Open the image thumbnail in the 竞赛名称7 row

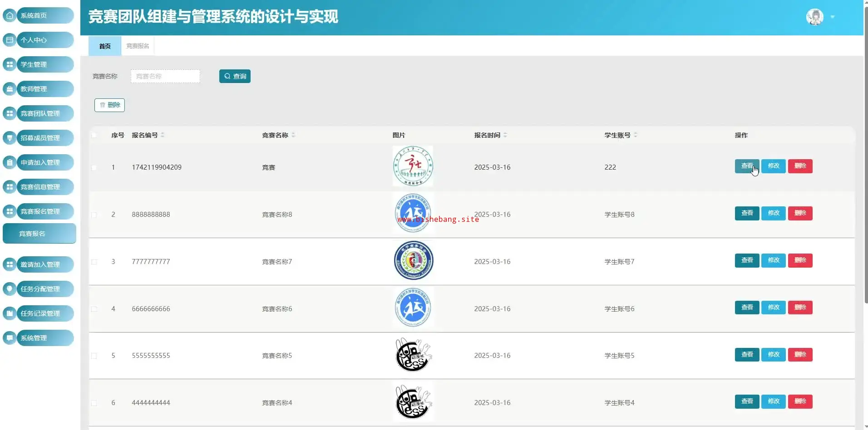click(x=413, y=260)
